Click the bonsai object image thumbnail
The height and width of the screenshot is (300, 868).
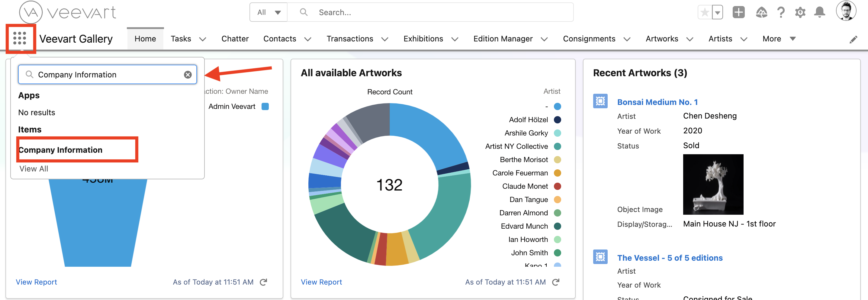point(713,184)
